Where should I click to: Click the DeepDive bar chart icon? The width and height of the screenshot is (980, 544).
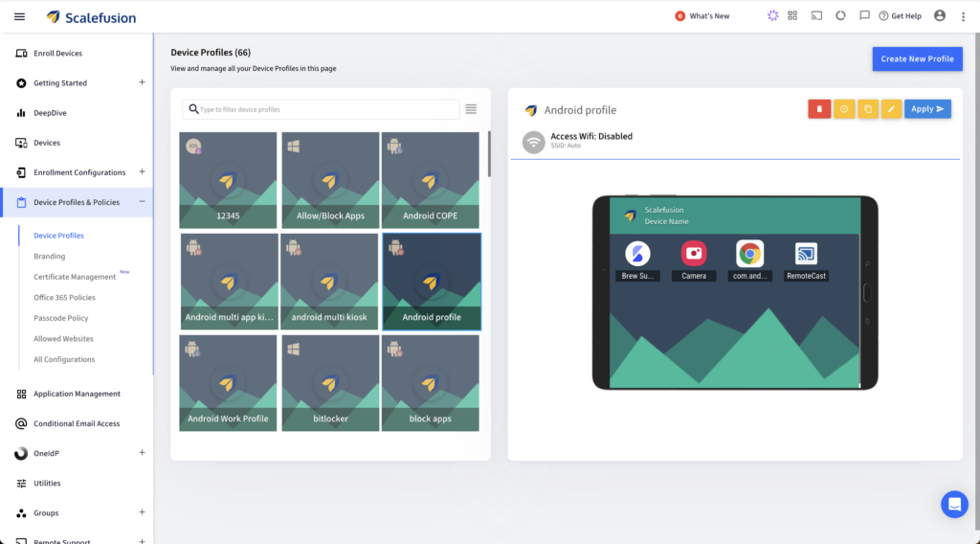pyautogui.click(x=21, y=113)
